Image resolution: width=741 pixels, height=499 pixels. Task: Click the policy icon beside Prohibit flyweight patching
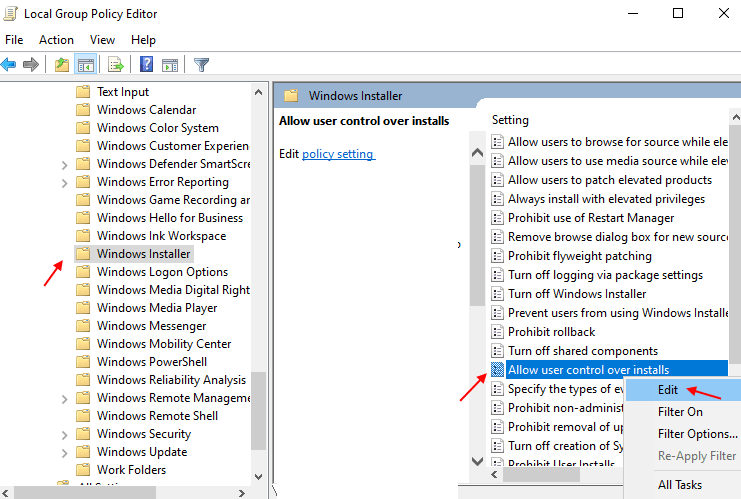pos(497,256)
